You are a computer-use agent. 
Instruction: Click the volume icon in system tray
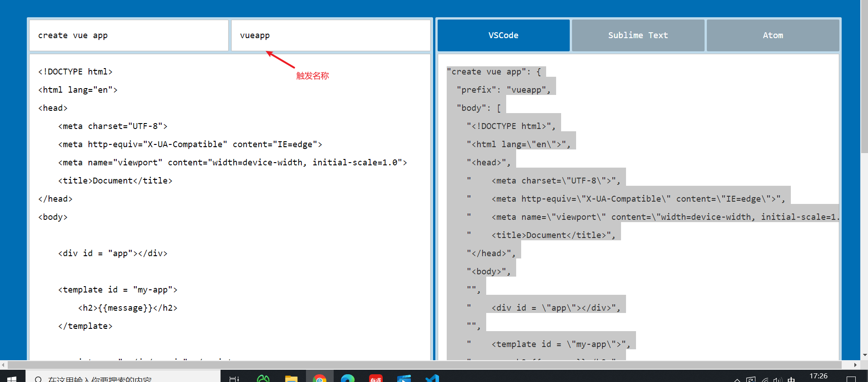pos(778,380)
